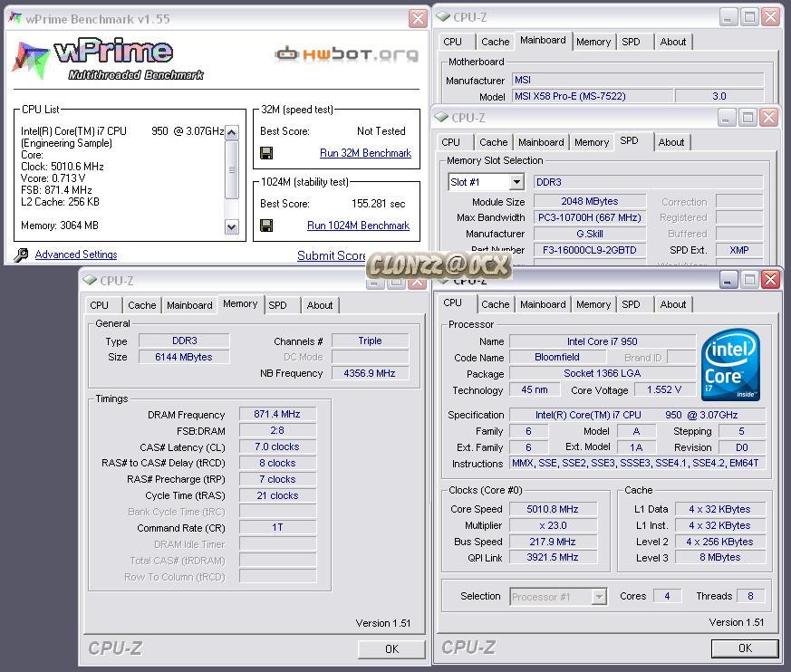
Task: Click OK in the CPU-Z Memory window
Action: click(391, 648)
